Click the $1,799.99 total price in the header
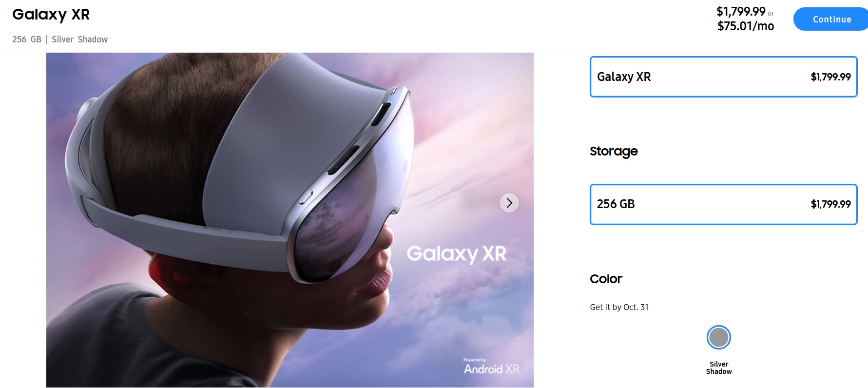The height and width of the screenshot is (388, 868). point(741,11)
